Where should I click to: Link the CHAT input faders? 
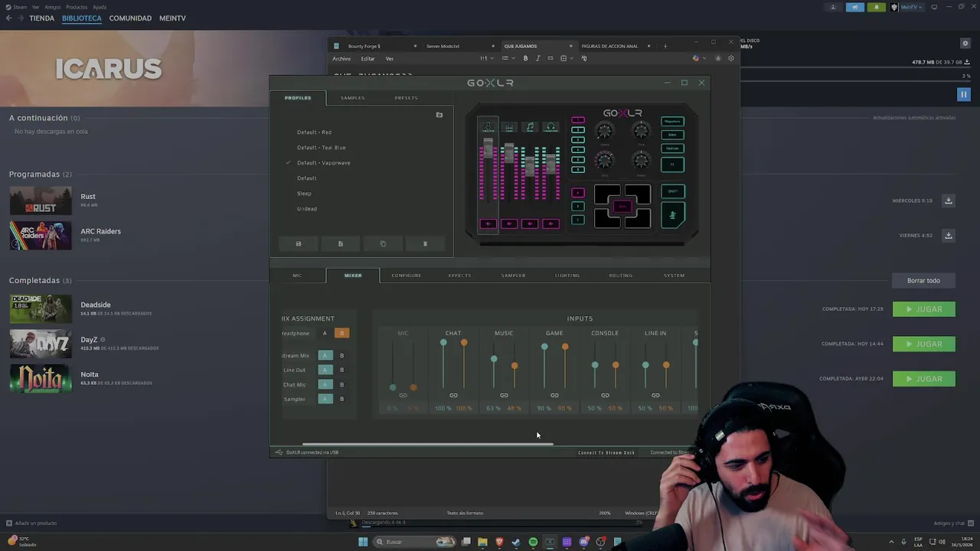[x=453, y=396]
